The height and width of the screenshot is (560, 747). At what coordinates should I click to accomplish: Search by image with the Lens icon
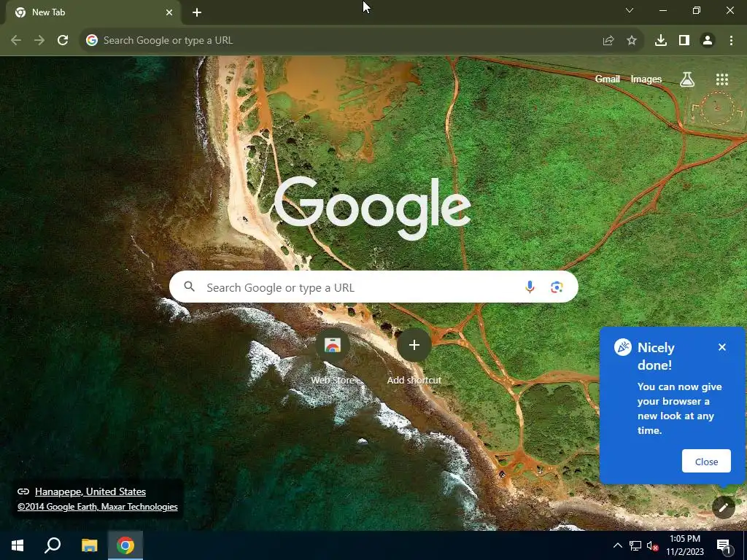point(557,287)
